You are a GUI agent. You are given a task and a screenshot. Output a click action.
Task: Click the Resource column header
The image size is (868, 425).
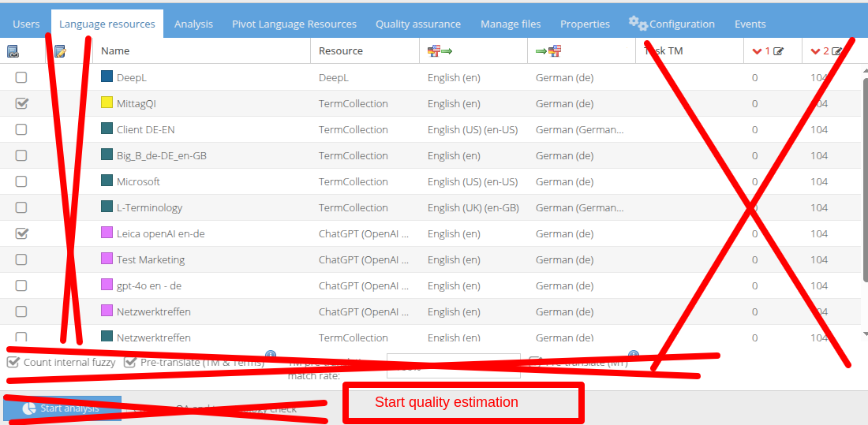tap(341, 51)
